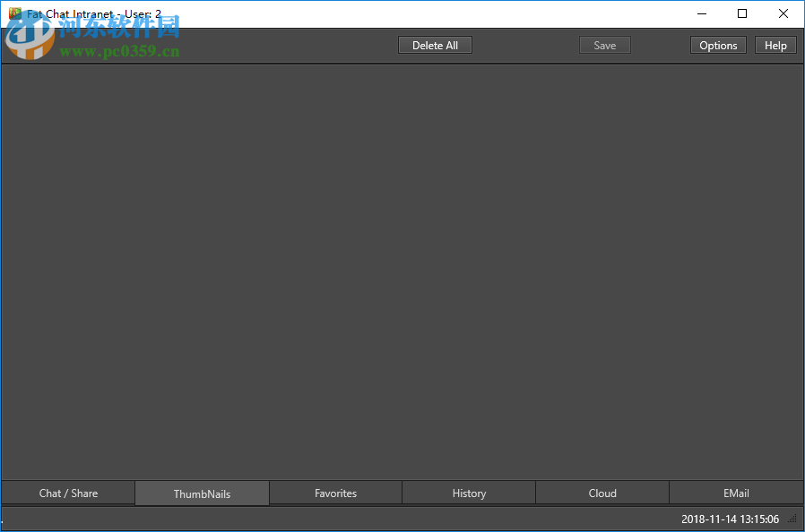Close the Fat Chat Intranet window
Screen dimensions: 805x532
pyautogui.click(x=783, y=13)
